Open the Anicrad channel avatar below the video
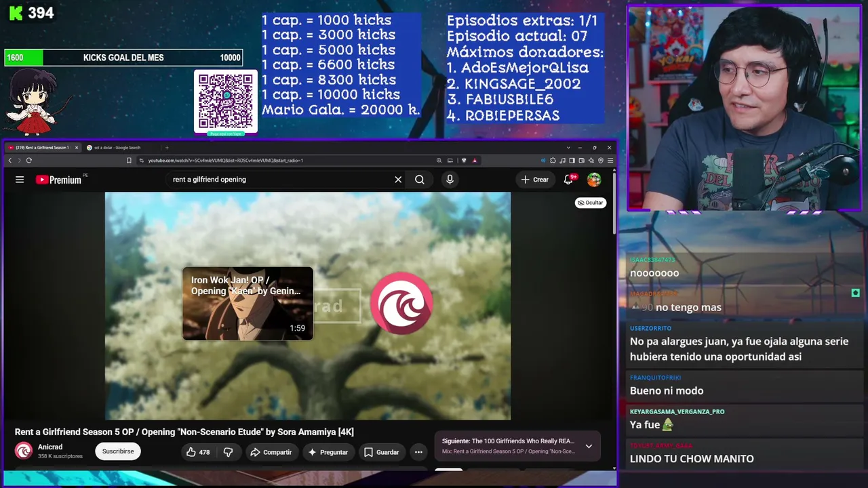868x488 pixels. click(24, 451)
